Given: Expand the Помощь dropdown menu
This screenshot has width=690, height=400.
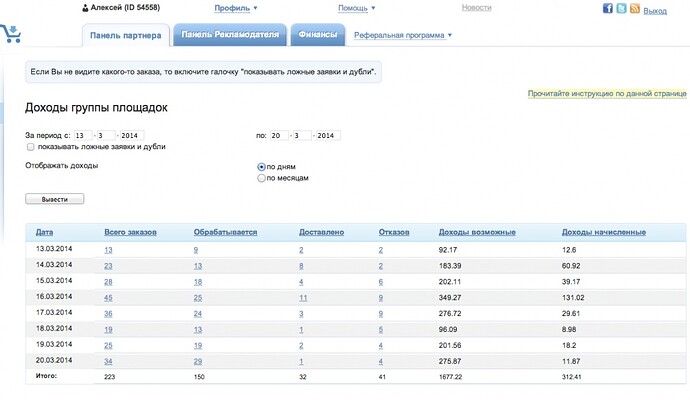Looking at the screenshot, I should [356, 8].
